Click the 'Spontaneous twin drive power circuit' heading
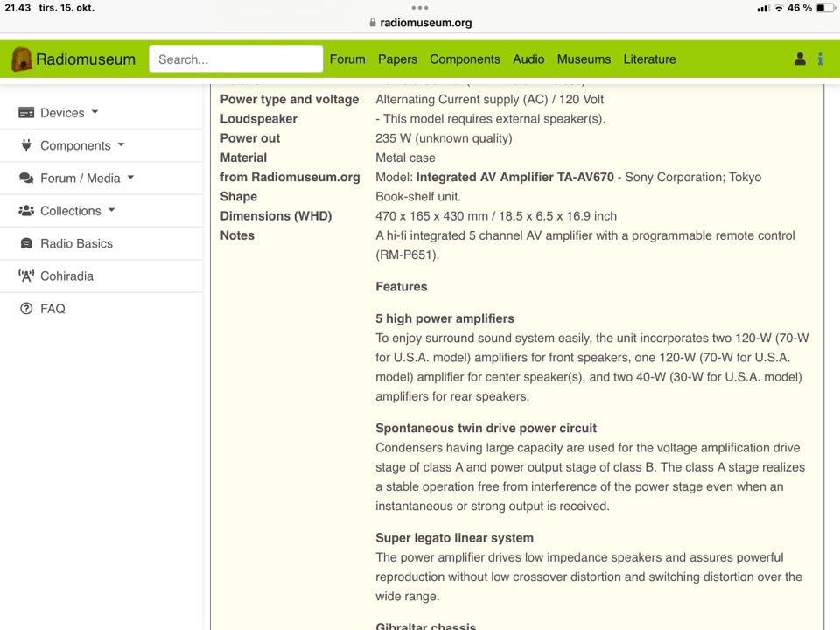Image resolution: width=840 pixels, height=630 pixels. pyautogui.click(x=486, y=428)
